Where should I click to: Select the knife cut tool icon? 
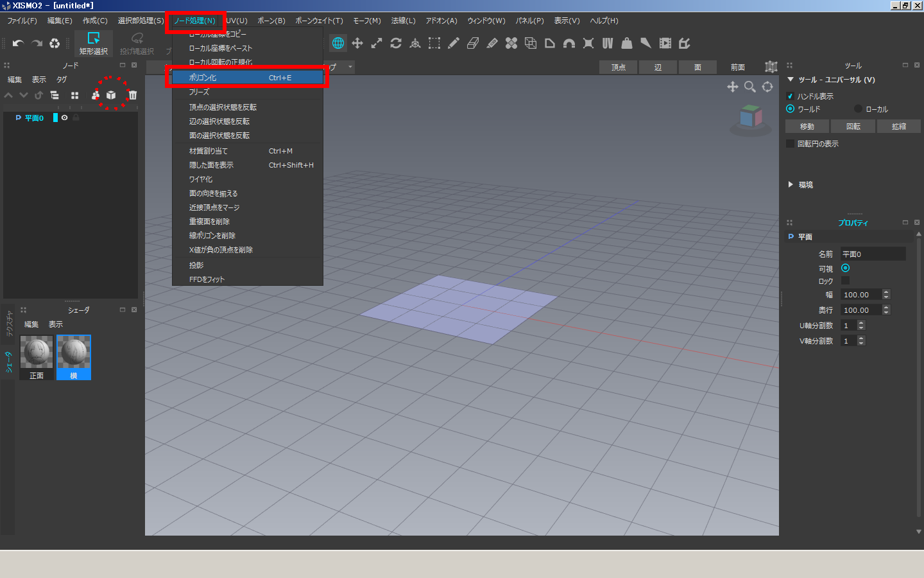click(x=492, y=43)
